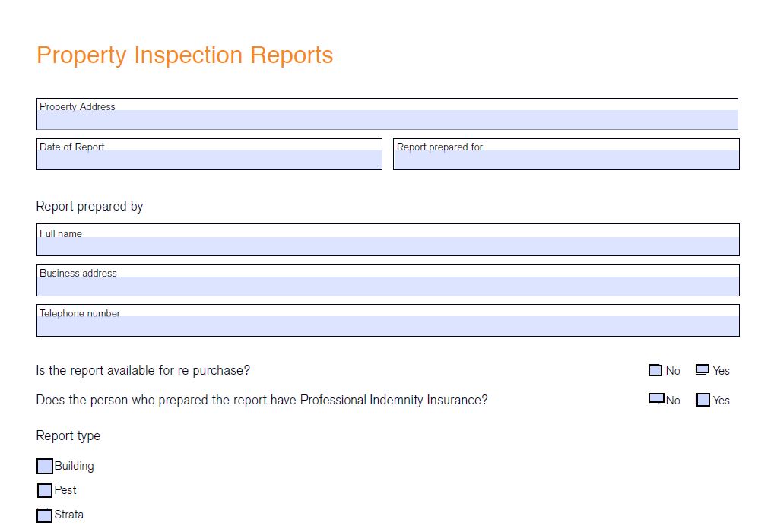This screenshot has height=532, width=774.
Task: Click the word 'Strata' beside its checkbox
Action: click(69, 515)
